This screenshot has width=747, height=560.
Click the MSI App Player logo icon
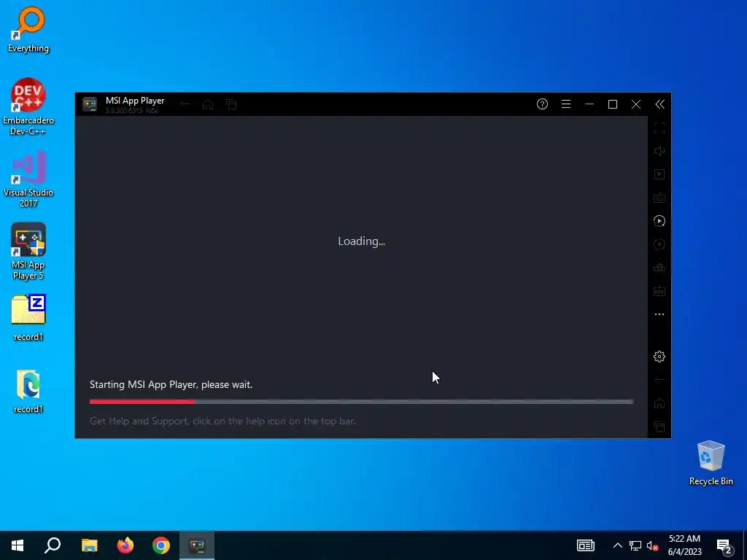[90, 104]
